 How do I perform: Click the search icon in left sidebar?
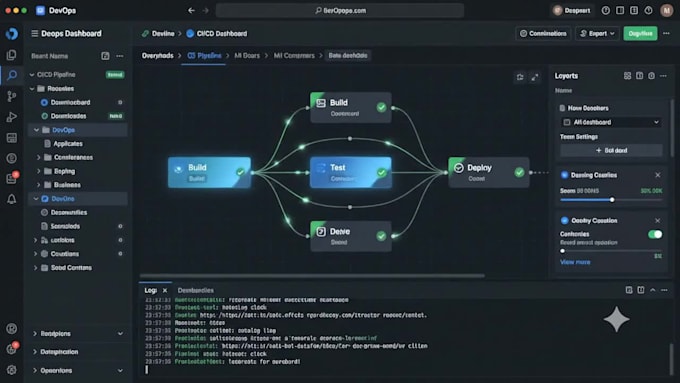12,75
